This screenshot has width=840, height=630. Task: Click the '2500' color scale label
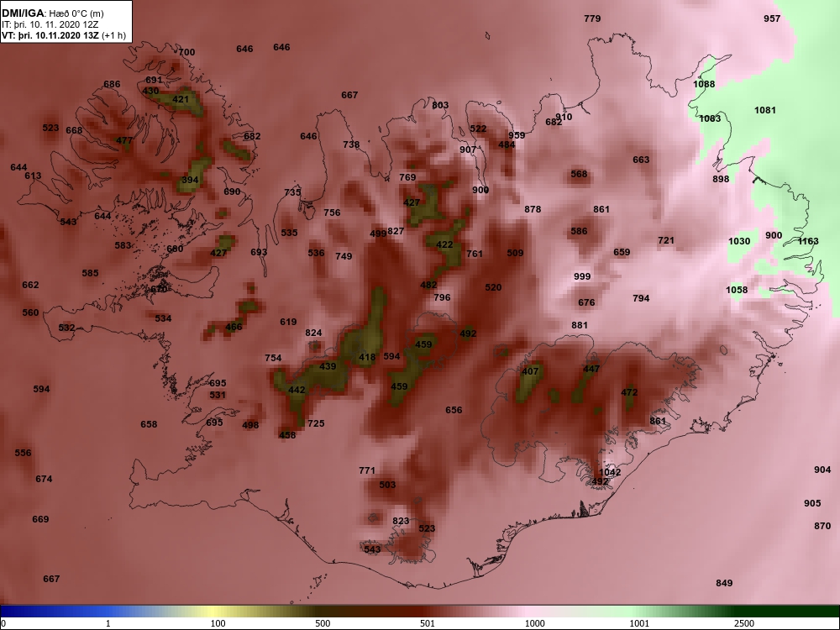coord(743,623)
